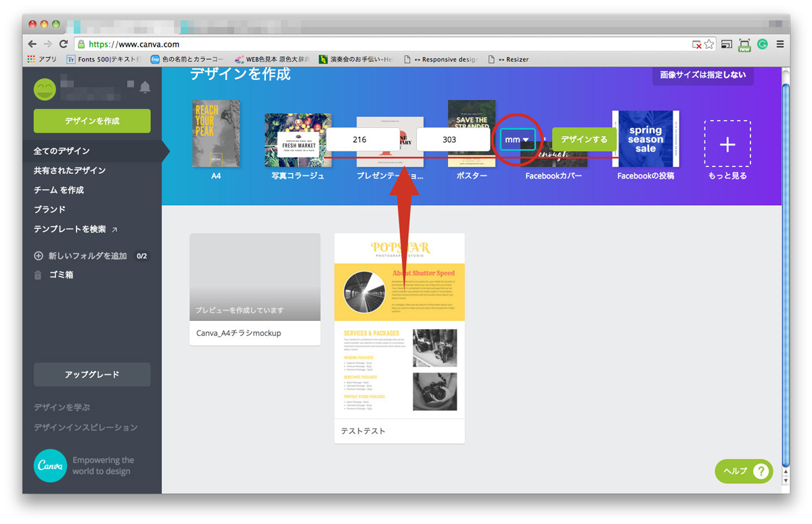The image size is (812, 524).
Task: Click the trash can icon beside ゴミ箱
Action: tap(38, 275)
